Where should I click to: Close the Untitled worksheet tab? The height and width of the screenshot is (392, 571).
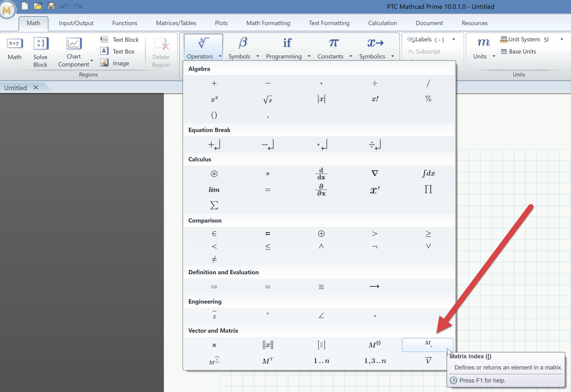point(35,87)
